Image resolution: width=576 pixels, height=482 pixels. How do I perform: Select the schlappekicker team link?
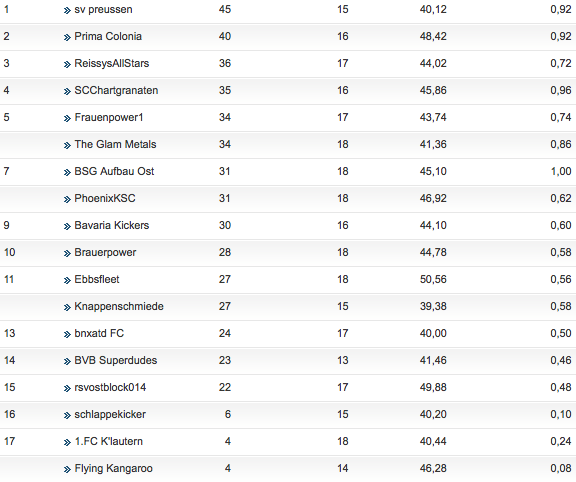110,414
